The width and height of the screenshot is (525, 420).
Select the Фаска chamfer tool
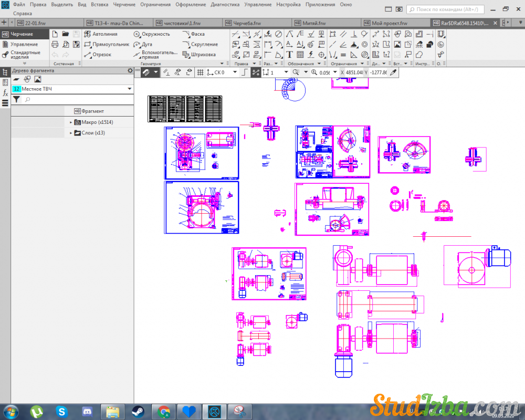tap(194, 34)
